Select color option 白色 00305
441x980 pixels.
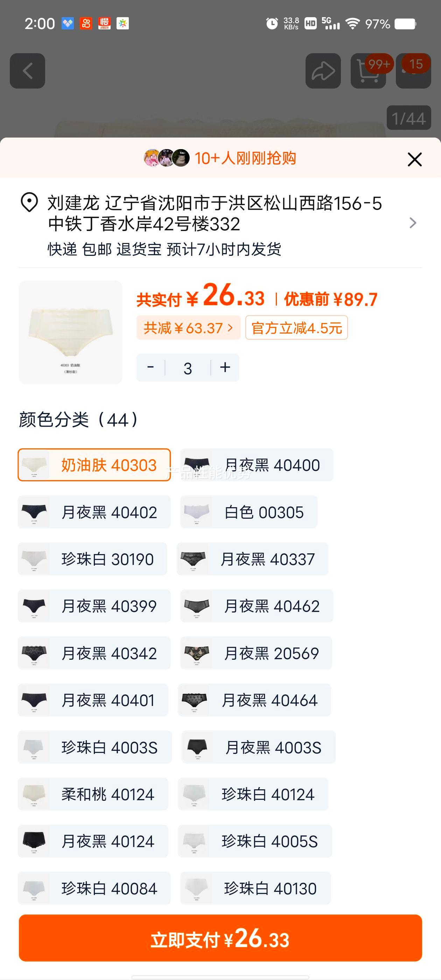(249, 512)
